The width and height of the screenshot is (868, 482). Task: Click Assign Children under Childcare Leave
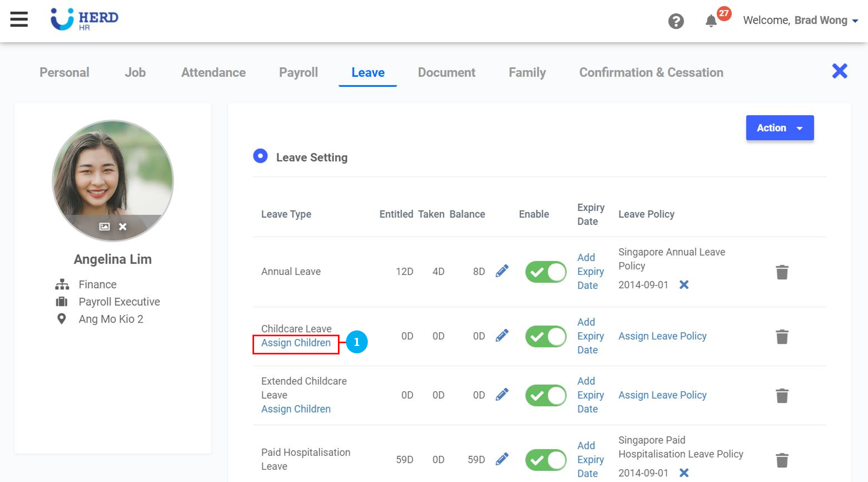pos(296,343)
